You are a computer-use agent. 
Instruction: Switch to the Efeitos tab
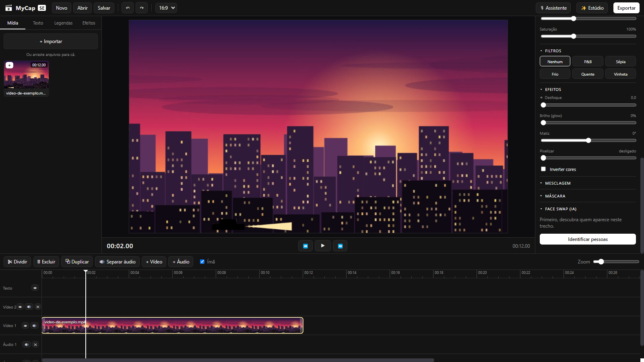tap(89, 23)
